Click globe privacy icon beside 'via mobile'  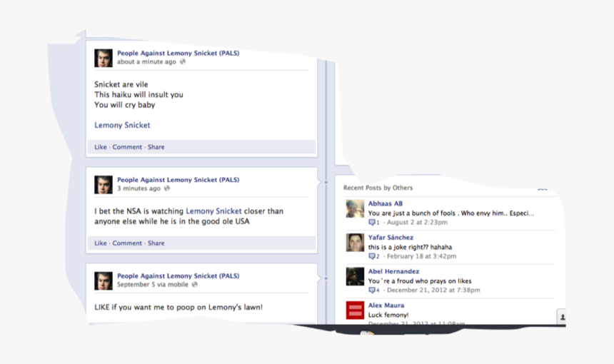click(195, 285)
